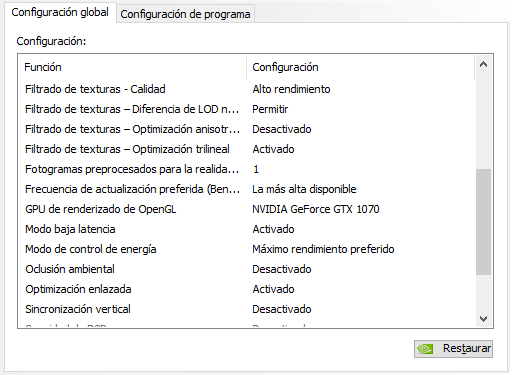
Task: Open Máximo rendimiento preferido value
Action: (x=323, y=249)
